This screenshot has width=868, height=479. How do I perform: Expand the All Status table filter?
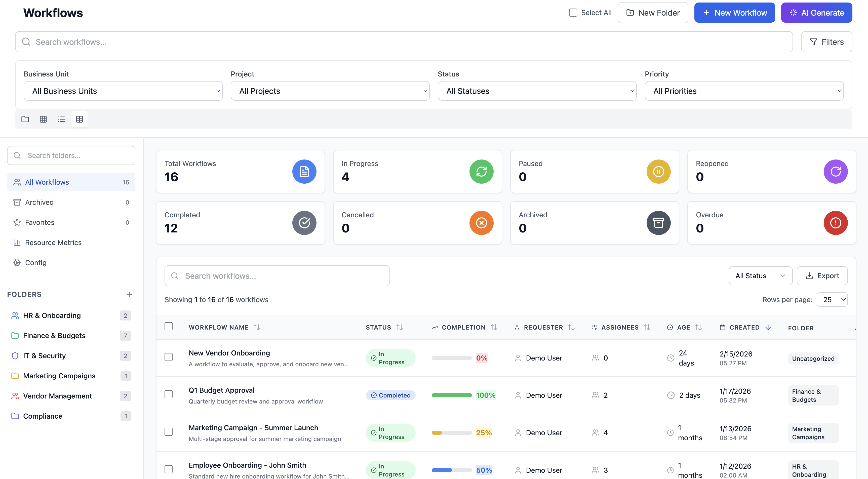pos(760,275)
